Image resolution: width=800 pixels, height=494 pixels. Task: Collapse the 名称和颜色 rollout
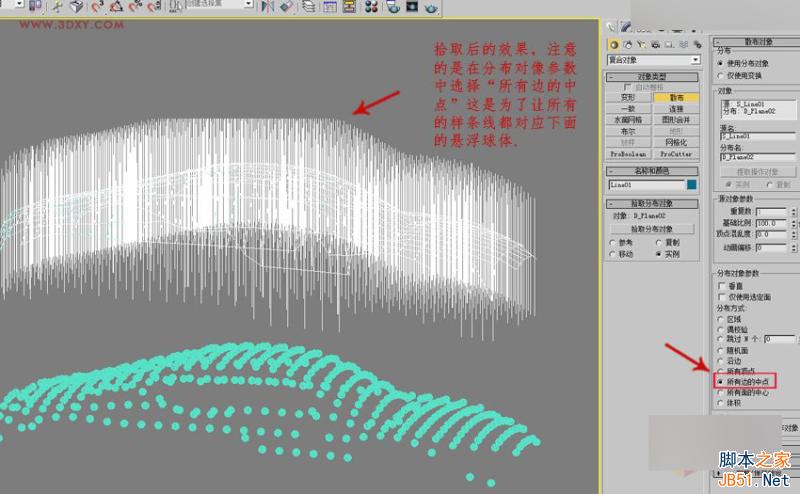coord(652,171)
